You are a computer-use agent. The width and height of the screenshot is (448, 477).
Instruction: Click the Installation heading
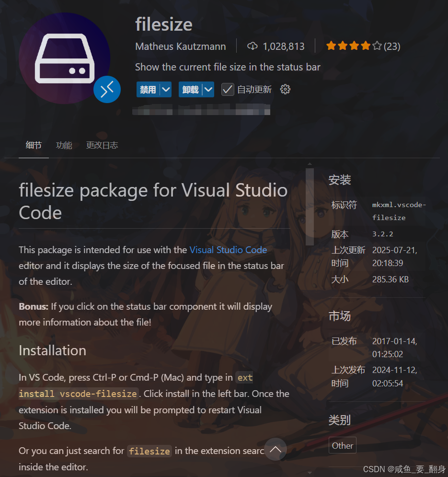coord(53,350)
